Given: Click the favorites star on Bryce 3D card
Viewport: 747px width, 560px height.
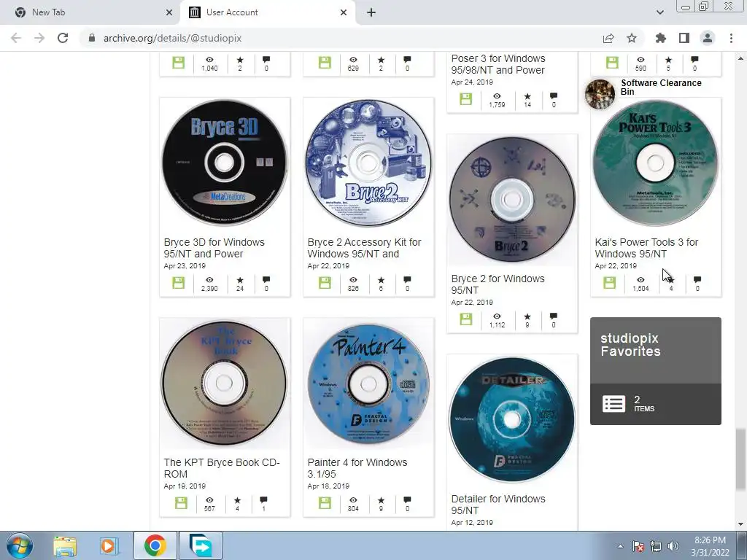Looking at the screenshot, I should click(x=240, y=280).
